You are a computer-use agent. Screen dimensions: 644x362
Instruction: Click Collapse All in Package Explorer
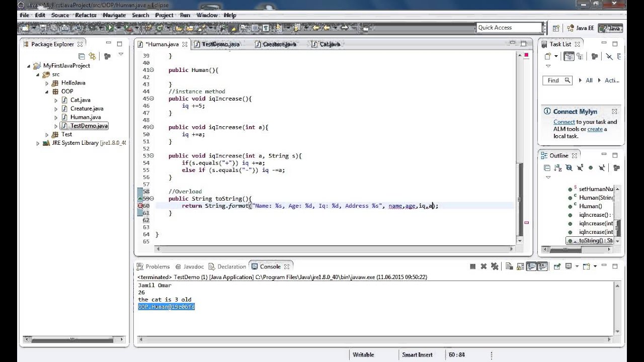pyautogui.click(x=82, y=56)
